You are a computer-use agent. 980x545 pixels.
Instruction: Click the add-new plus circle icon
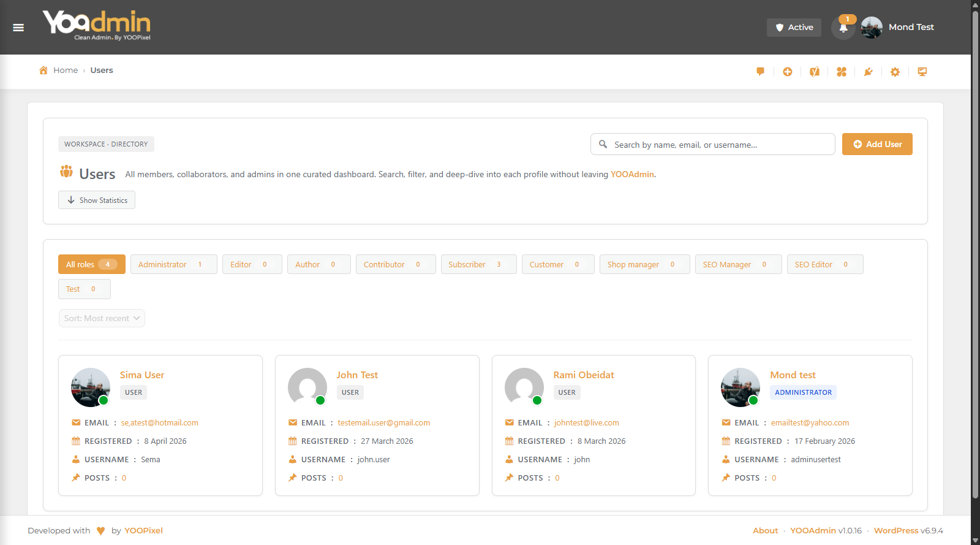[x=788, y=72]
